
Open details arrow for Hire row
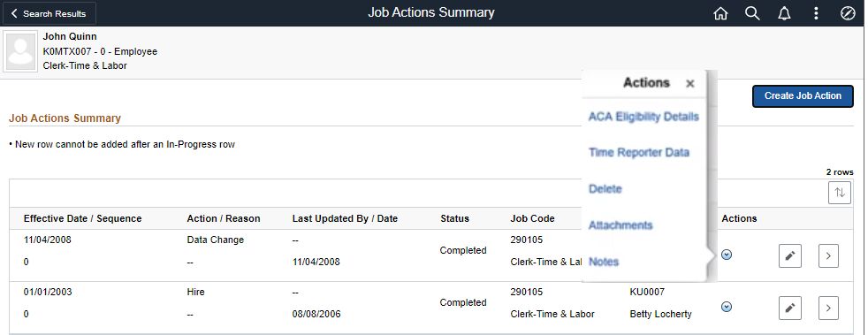pos(828,308)
